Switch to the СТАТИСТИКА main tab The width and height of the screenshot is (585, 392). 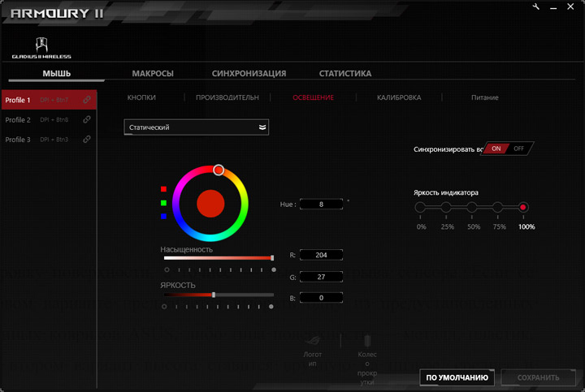pyautogui.click(x=345, y=73)
